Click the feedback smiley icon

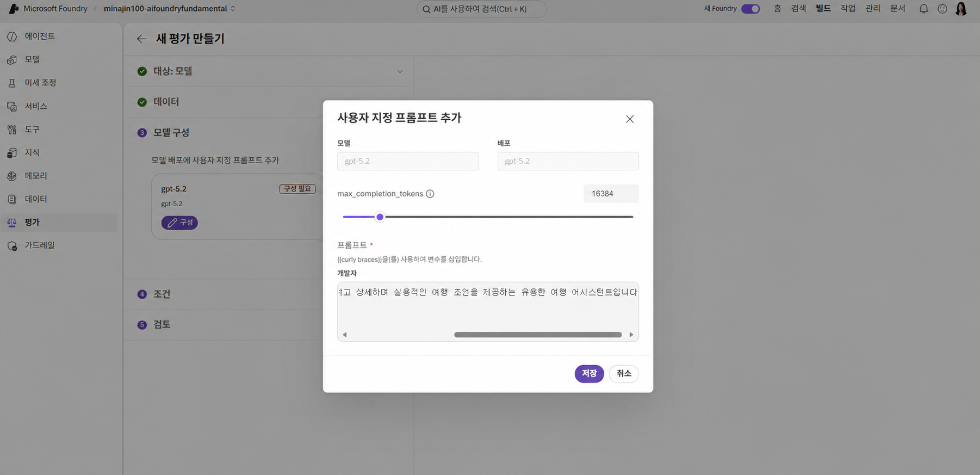click(942, 9)
